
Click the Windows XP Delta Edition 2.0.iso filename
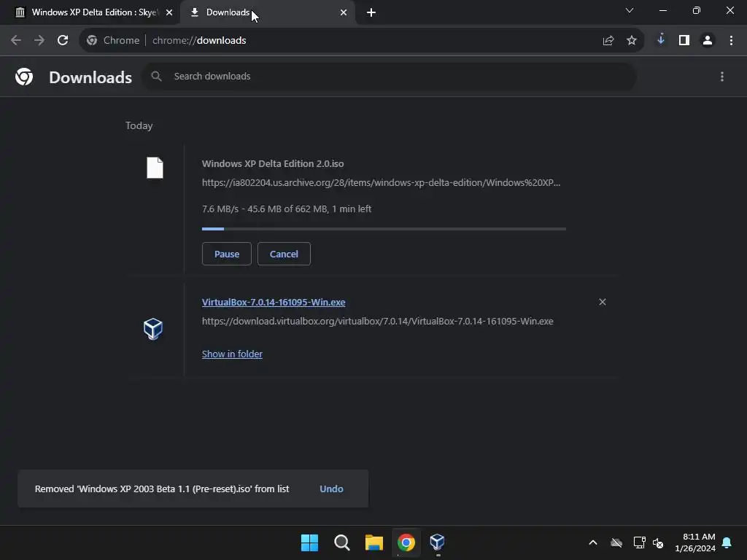point(273,163)
